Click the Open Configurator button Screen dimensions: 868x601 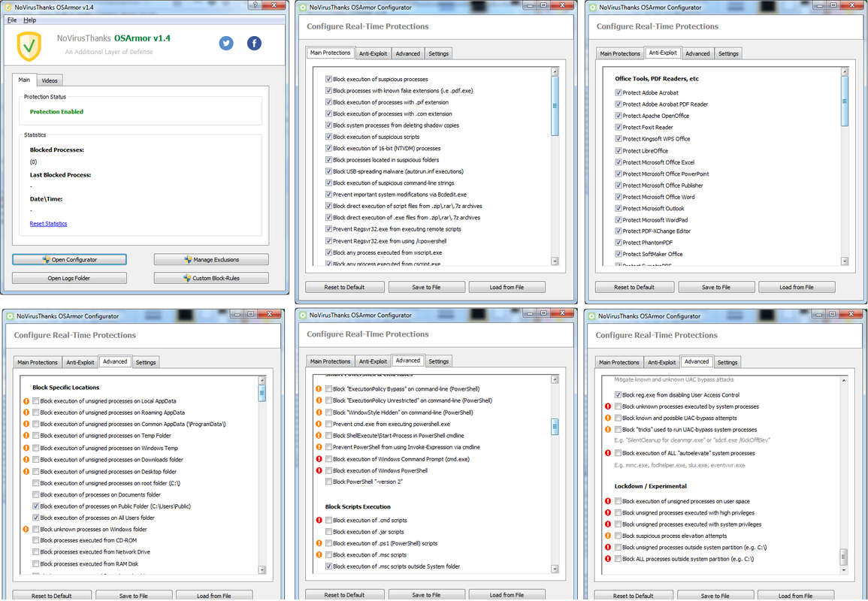[x=69, y=259]
